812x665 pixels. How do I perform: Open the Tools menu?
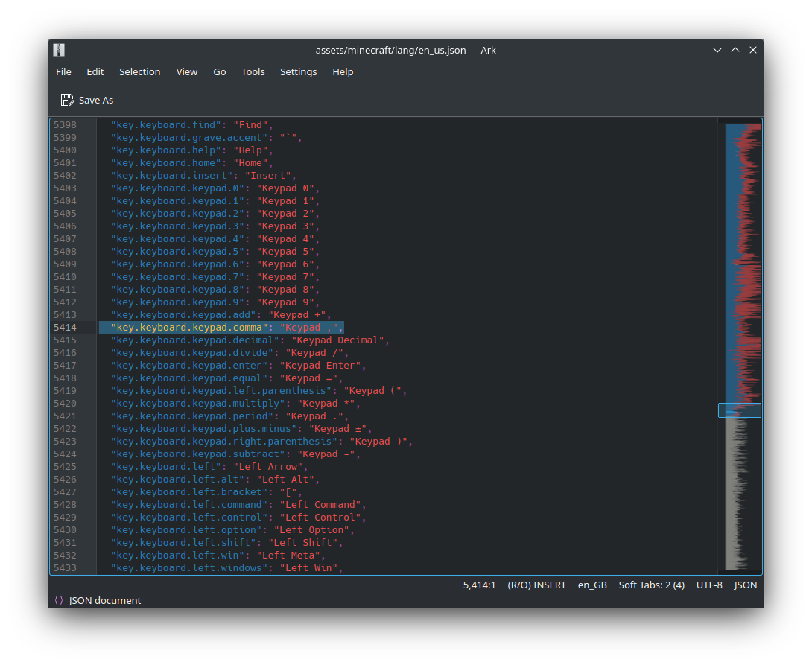(x=253, y=72)
